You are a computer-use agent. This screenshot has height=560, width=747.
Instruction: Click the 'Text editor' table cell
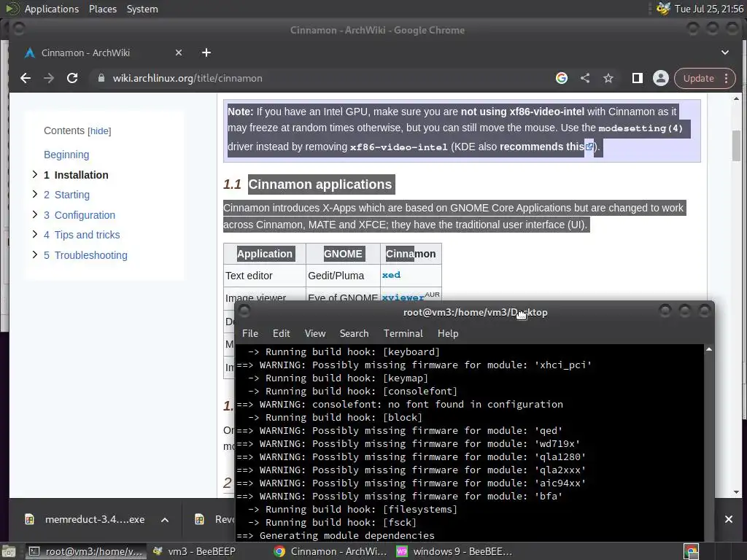pos(264,276)
